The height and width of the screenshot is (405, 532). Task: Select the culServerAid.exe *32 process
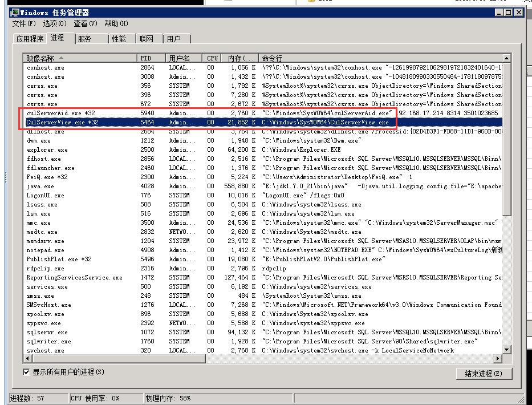coord(263,113)
